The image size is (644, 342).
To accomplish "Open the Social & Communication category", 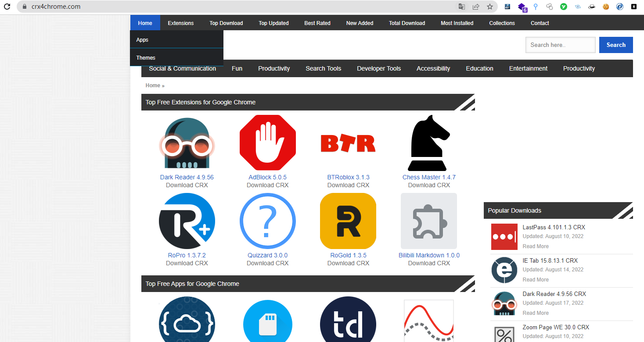I will pos(183,69).
